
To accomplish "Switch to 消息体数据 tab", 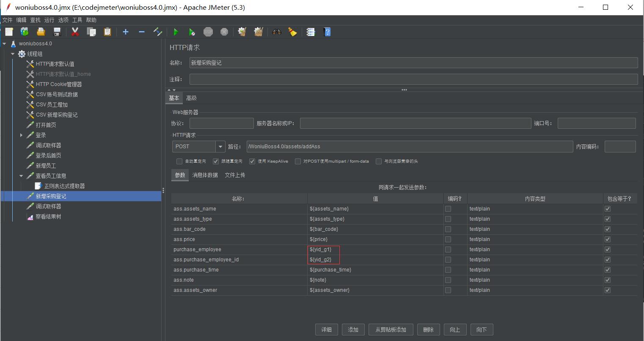I will coord(205,175).
